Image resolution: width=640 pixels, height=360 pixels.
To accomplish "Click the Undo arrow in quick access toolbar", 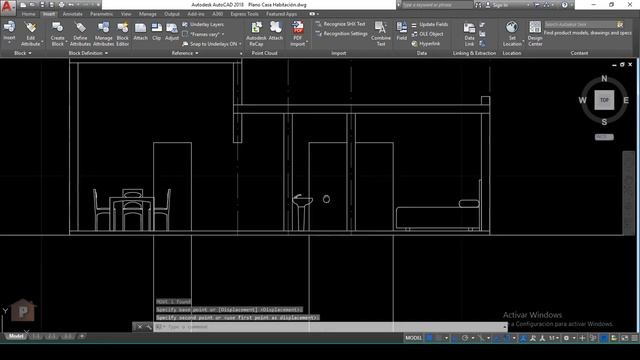I will click(72, 5).
